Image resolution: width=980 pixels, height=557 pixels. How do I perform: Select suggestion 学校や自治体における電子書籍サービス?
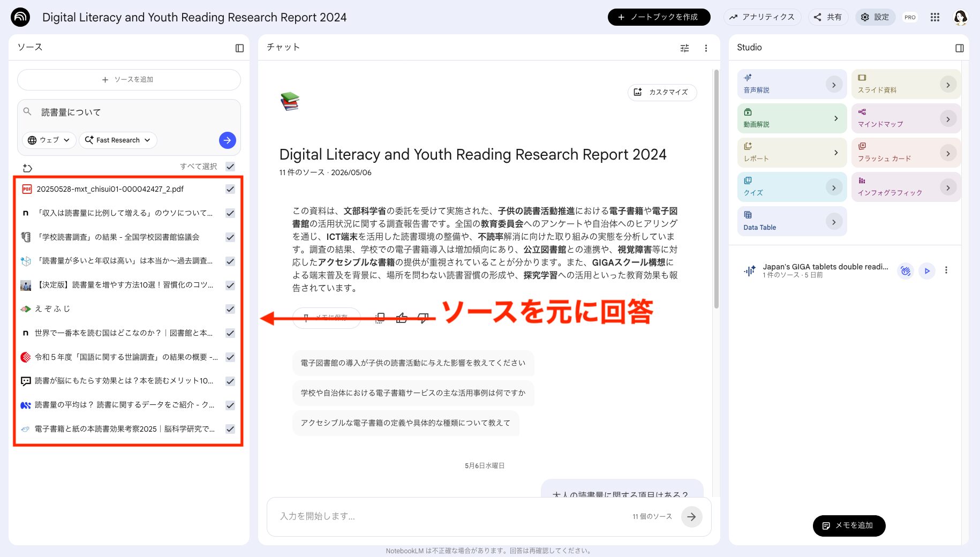(413, 393)
